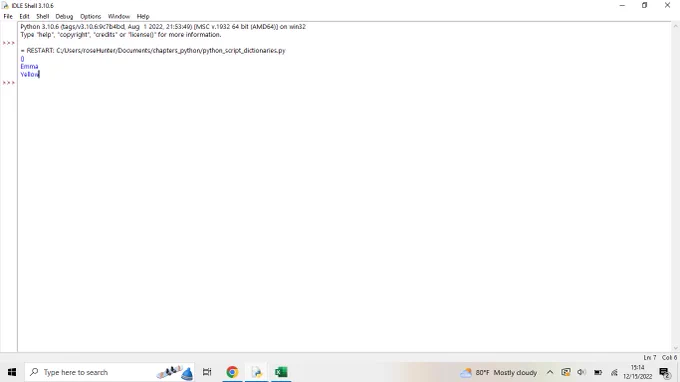
Task: Open the notifications center icon
Action: pos(664,372)
